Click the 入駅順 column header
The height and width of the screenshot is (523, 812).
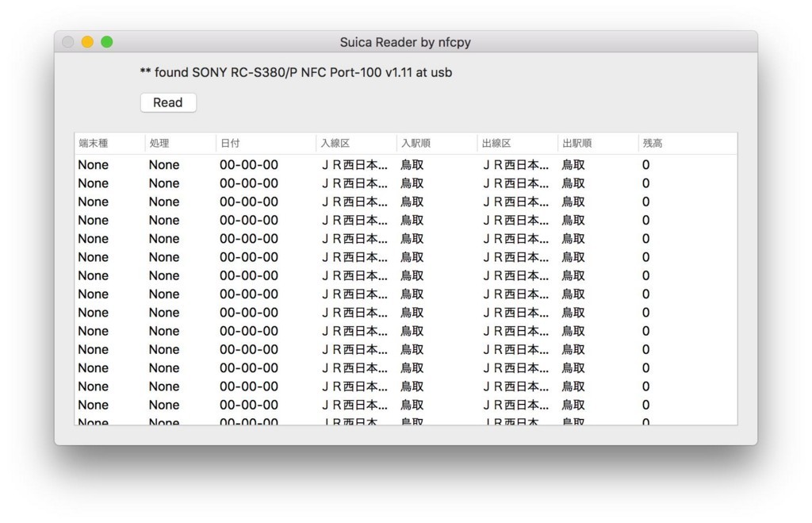click(x=437, y=143)
